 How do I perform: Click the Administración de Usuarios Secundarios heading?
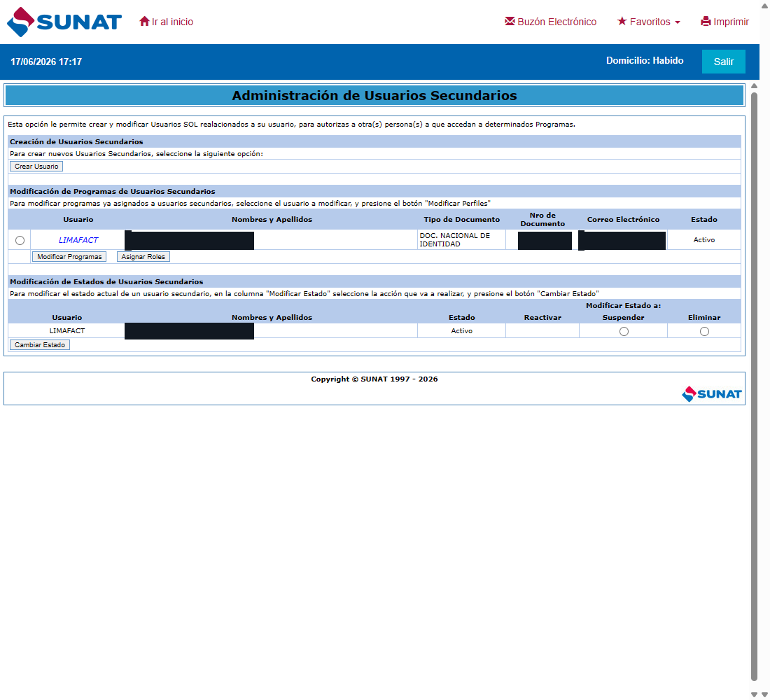point(374,96)
